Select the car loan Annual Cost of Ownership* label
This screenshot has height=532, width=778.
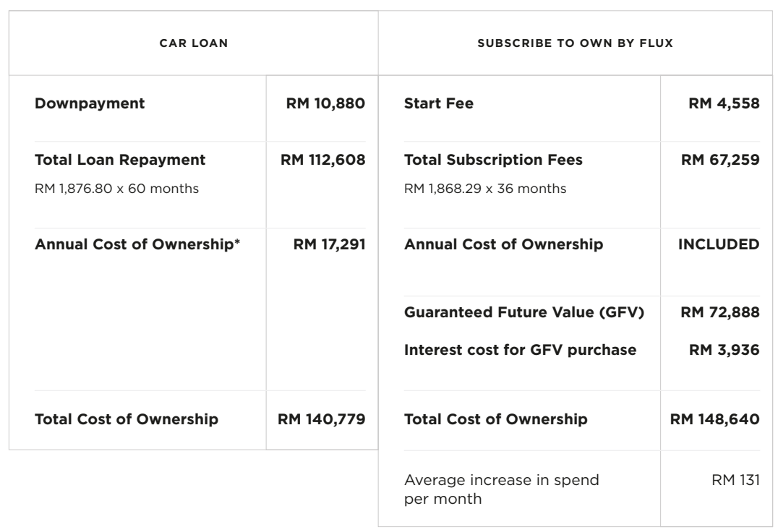coord(137,244)
